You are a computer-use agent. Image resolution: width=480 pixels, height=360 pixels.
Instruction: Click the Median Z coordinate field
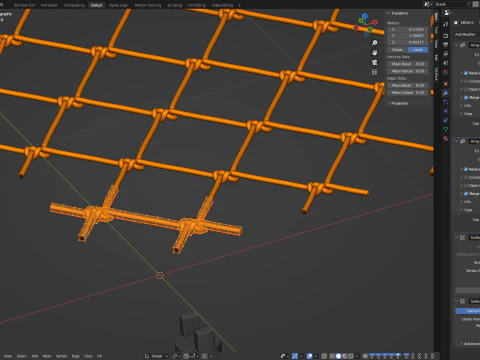(x=407, y=42)
